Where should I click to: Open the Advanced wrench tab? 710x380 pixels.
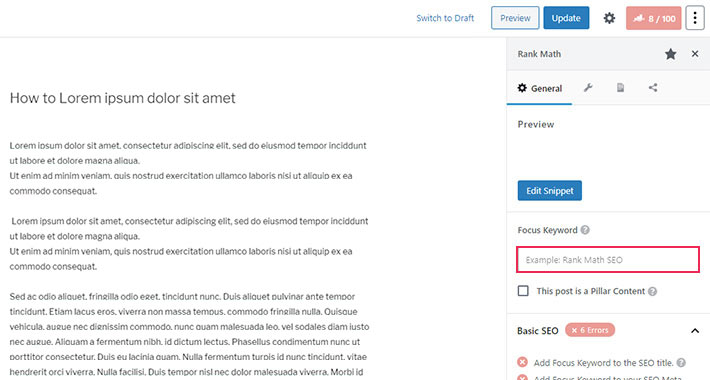click(588, 88)
